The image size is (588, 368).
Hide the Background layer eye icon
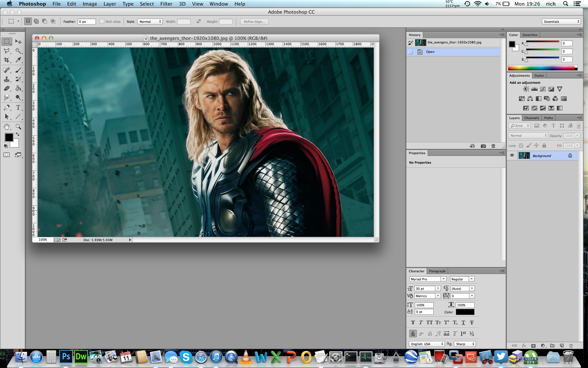[512, 155]
